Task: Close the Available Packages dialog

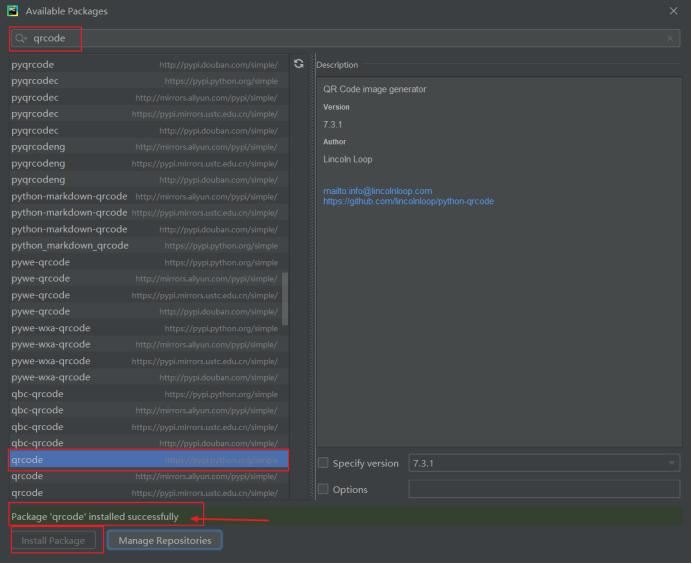Action: point(672,11)
